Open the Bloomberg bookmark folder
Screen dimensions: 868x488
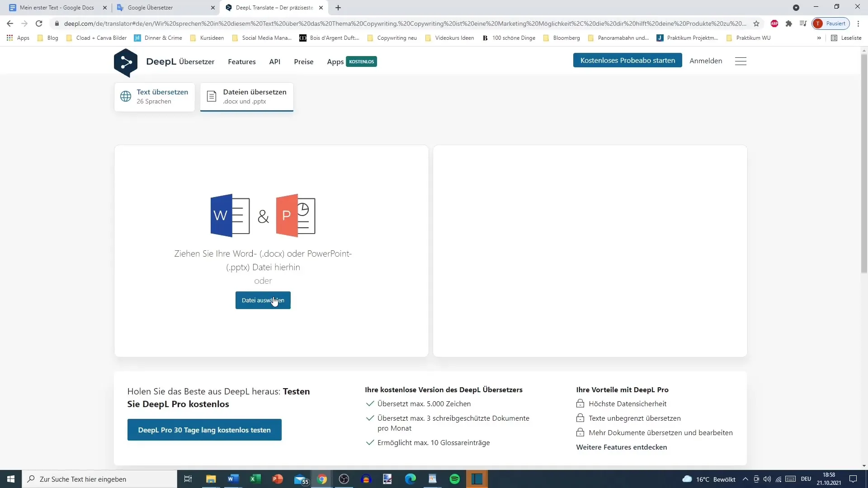561,38
